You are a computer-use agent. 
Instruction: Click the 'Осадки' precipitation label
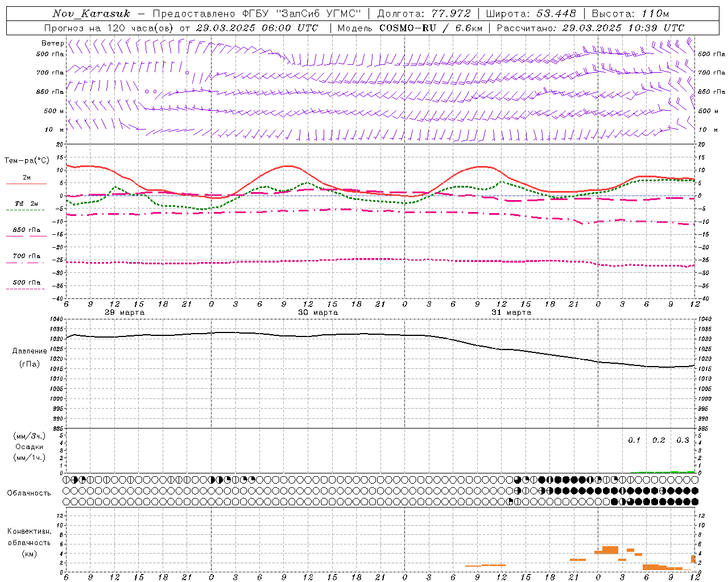[29, 447]
